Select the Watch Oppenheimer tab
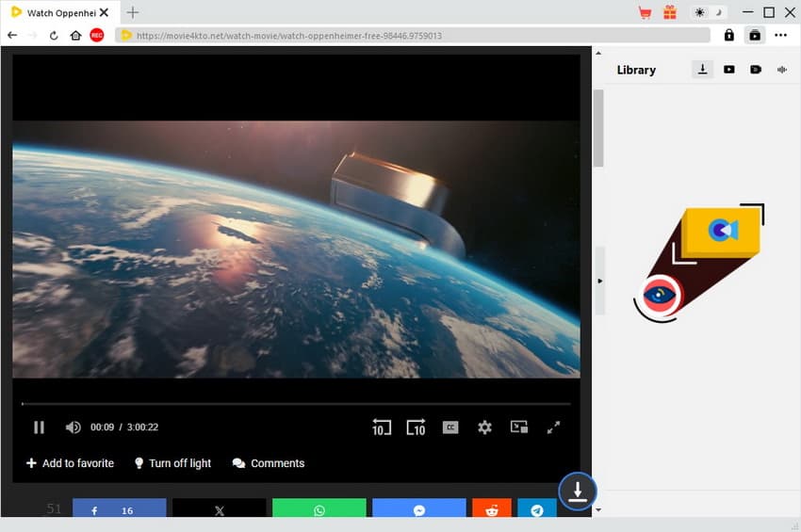 [x=60, y=12]
